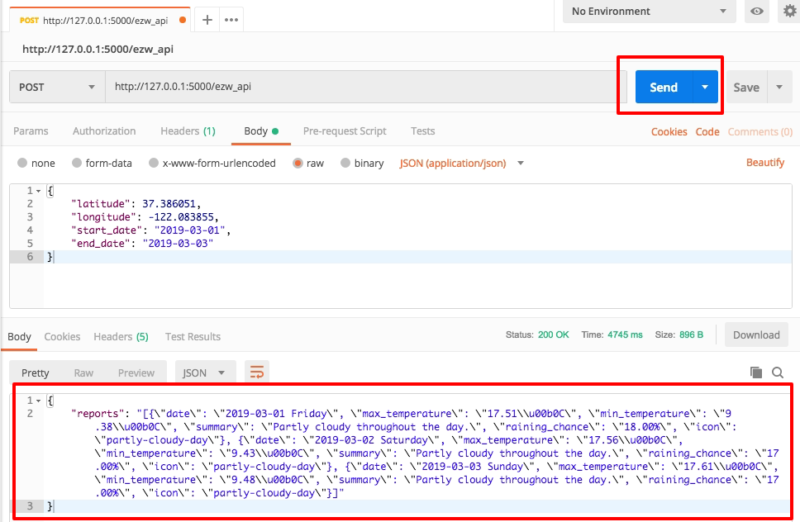The width and height of the screenshot is (800, 522).
Task: Click the 200 OK status value
Action: [x=553, y=335]
